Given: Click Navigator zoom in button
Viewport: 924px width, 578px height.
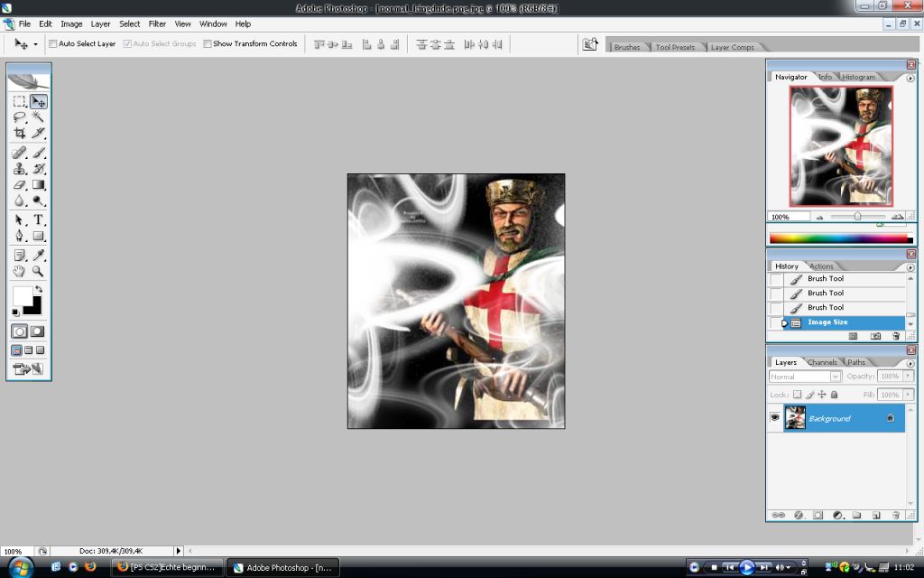Looking at the screenshot, I should tap(897, 217).
